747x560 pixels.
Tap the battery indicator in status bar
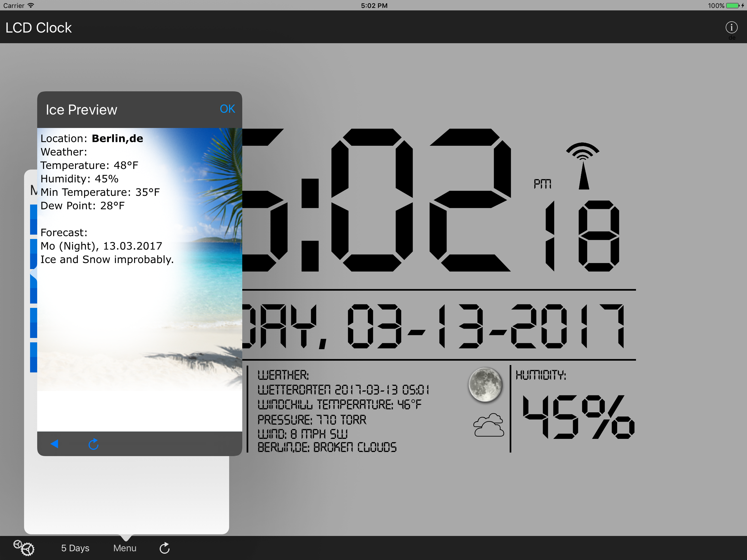[732, 5]
